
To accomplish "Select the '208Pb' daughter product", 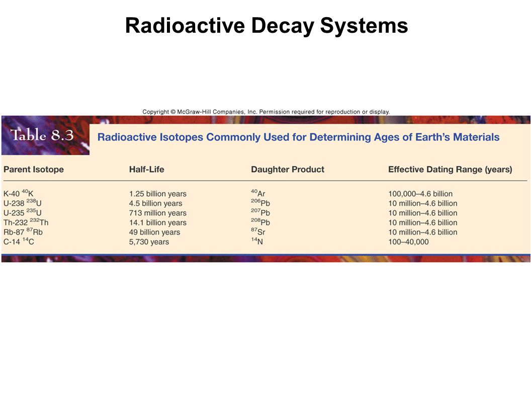I will coord(260,222).
